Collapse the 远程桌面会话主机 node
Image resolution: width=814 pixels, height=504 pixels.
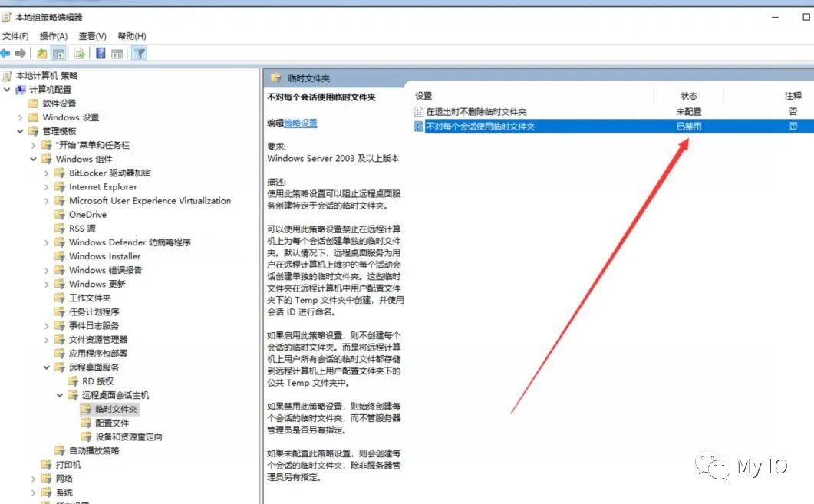pyautogui.click(x=60, y=395)
